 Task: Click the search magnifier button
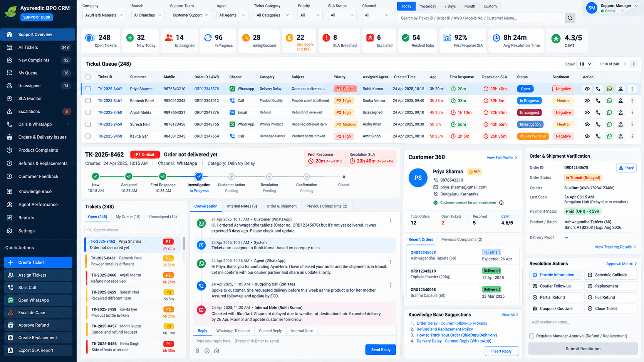point(570,18)
